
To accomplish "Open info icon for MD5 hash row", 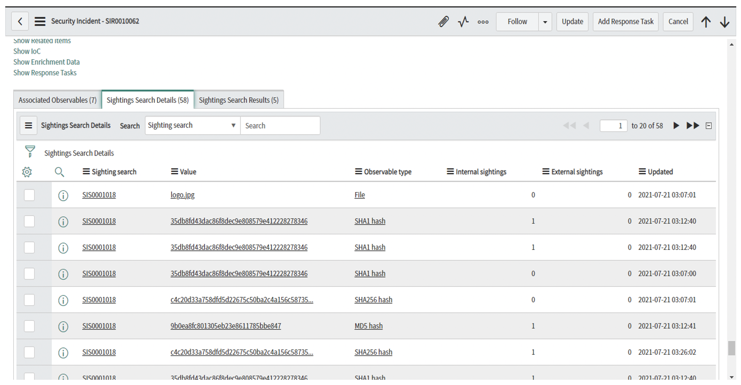I will 63,326.
